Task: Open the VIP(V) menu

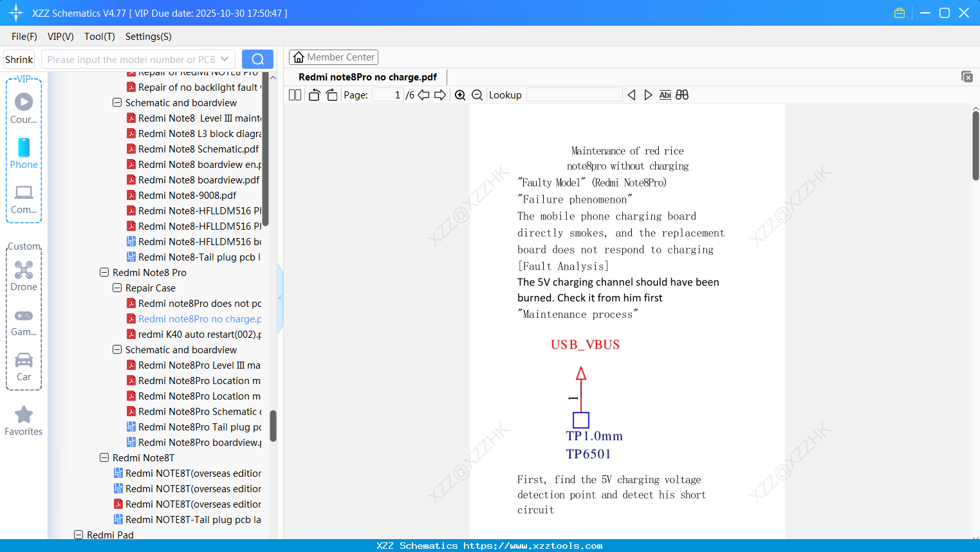Action: [60, 37]
